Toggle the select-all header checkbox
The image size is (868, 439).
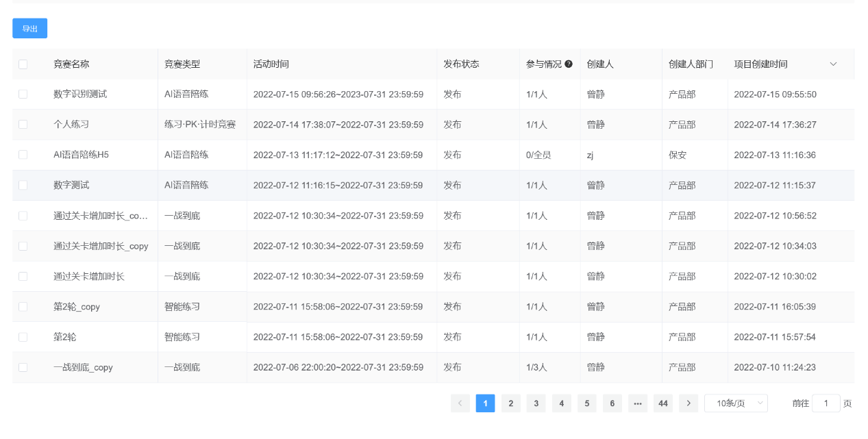pyautogui.click(x=23, y=64)
